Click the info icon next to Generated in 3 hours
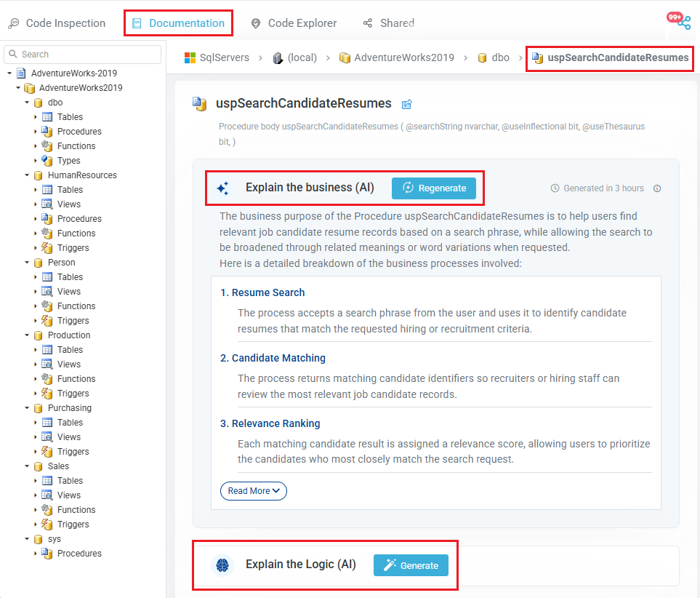 [x=657, y=188]
